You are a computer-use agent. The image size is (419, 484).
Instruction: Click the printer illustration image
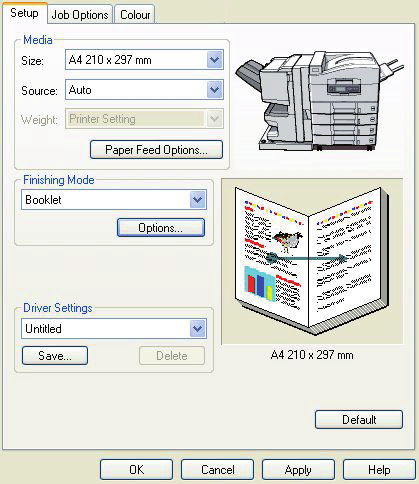[x=319, y=101]
